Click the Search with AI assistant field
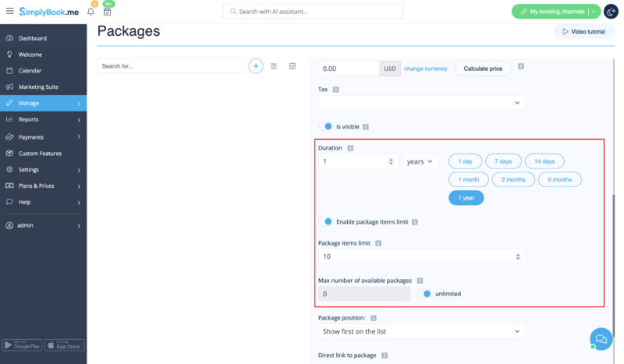The image size is (624, 364). pos(313,12)
